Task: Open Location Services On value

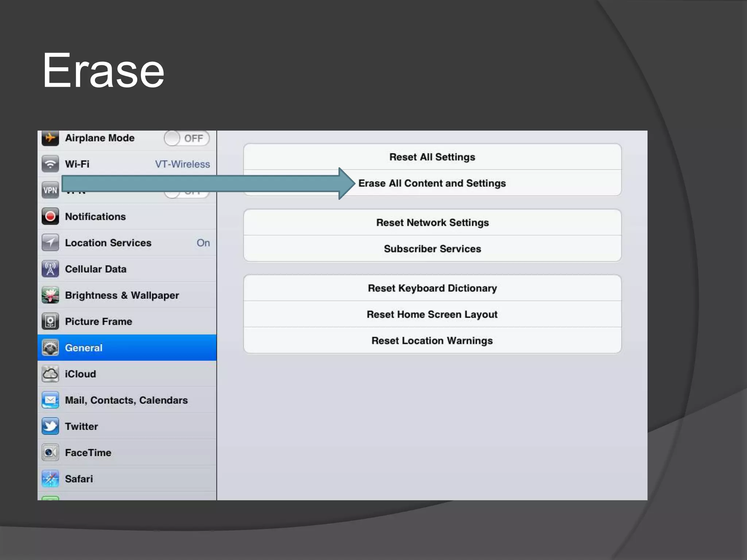Action: tap(203, 243)
